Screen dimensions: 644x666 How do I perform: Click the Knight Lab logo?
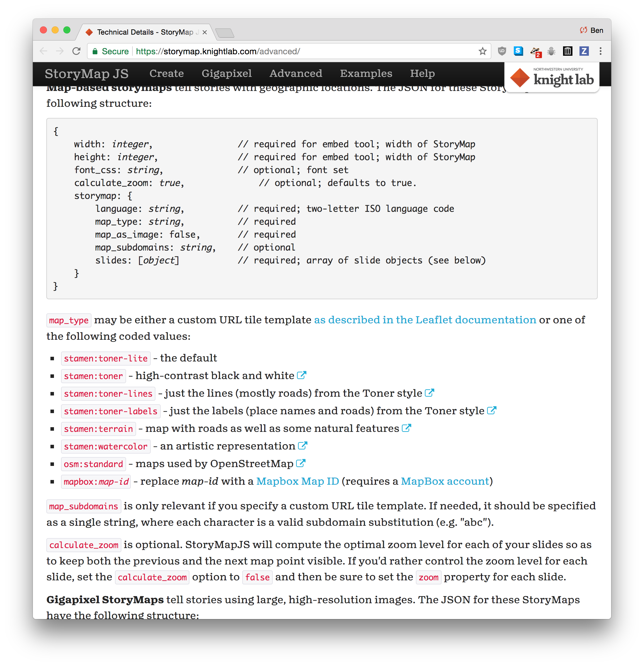pos(552,78)
